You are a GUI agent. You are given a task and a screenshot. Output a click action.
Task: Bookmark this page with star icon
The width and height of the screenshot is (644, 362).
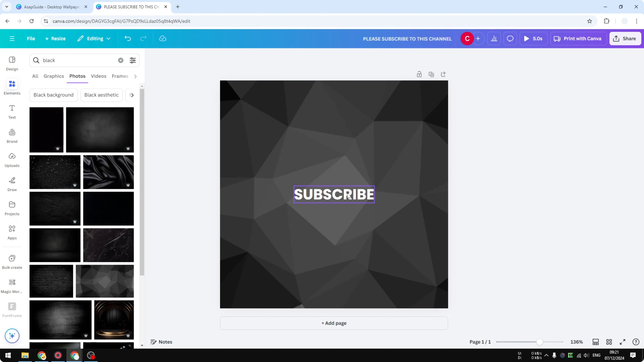[x=590, y=21]
